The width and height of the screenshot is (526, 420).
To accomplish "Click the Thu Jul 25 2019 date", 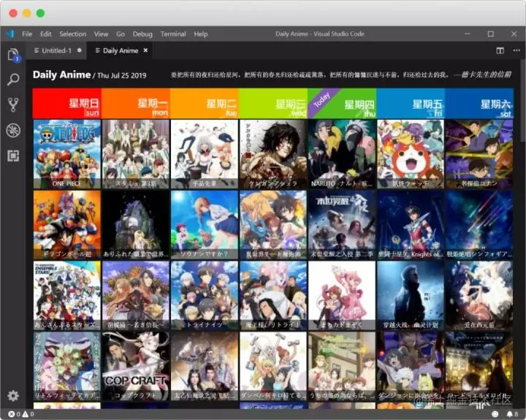I will tap(122, 75).
